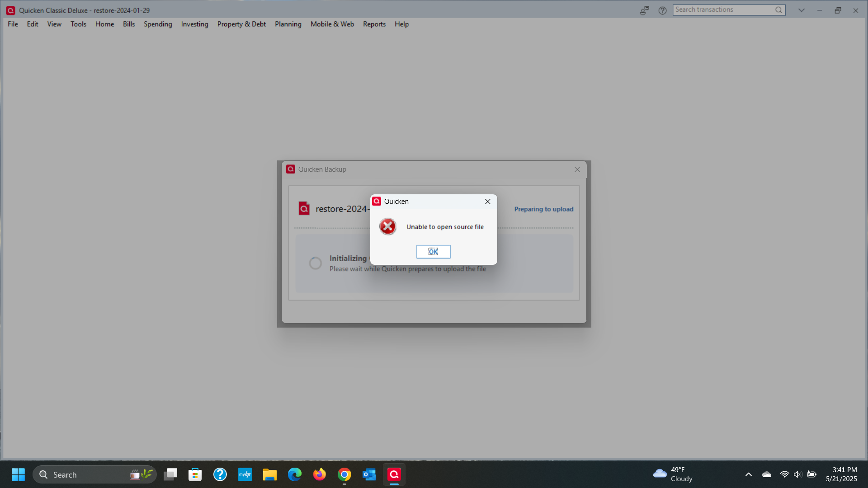Open the Tools menu
Viewport: 868px width, 488px height.
[x=78, y=24]
